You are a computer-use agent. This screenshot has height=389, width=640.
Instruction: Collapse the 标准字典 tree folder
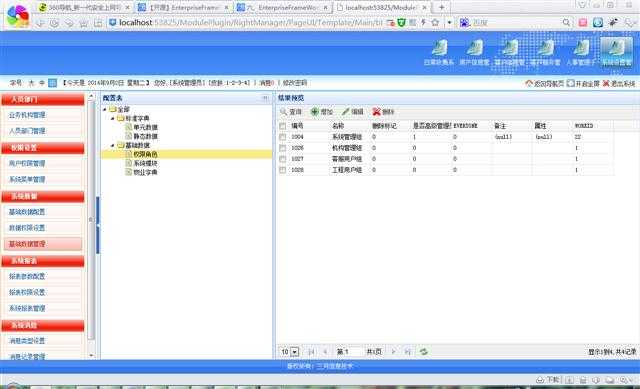[113, 118]
